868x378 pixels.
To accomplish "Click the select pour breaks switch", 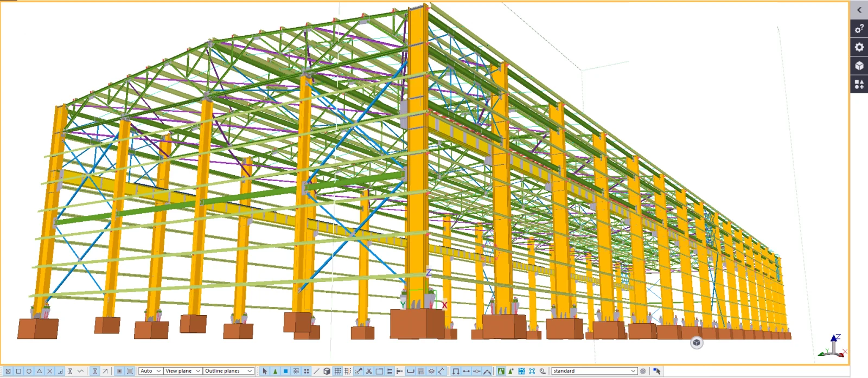I will pos(421,371).
